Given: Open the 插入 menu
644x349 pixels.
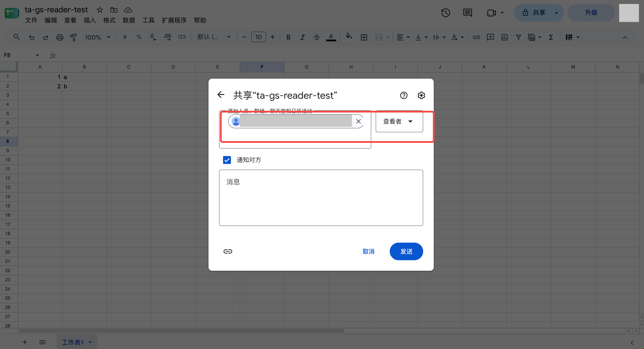Looking at the screenshot, I should 90,20.
